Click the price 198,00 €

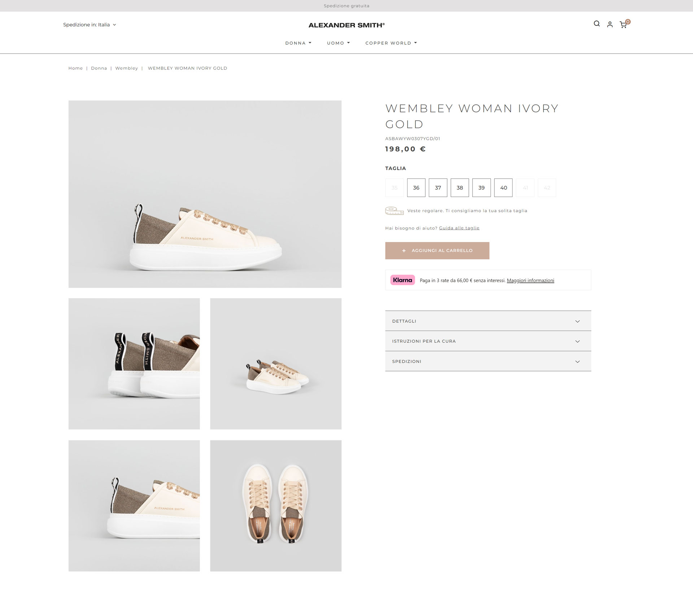[405, 149]
